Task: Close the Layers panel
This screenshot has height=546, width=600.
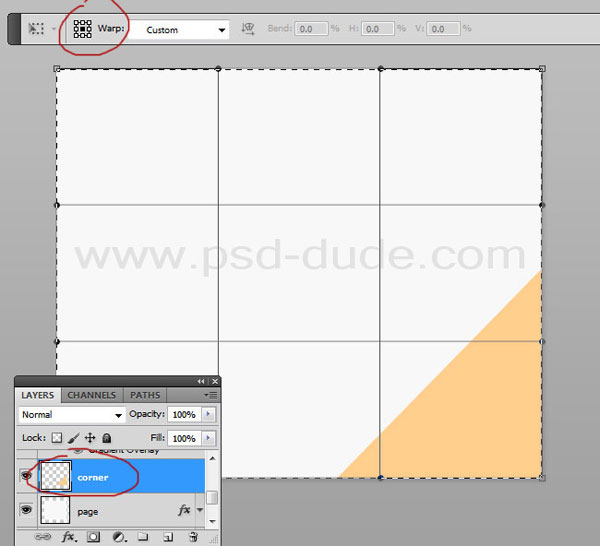Action: [x=215, y=381]
